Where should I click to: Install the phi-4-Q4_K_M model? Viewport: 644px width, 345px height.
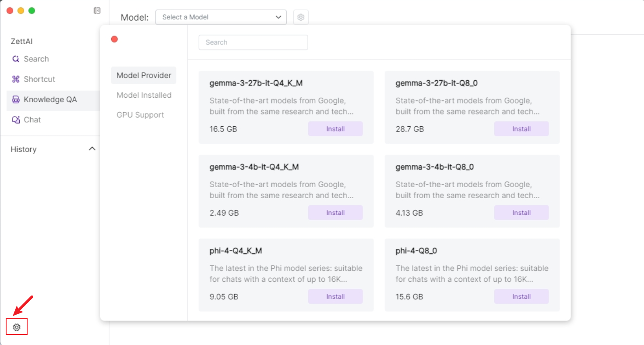pyautogui.click(x=335, y=296)
